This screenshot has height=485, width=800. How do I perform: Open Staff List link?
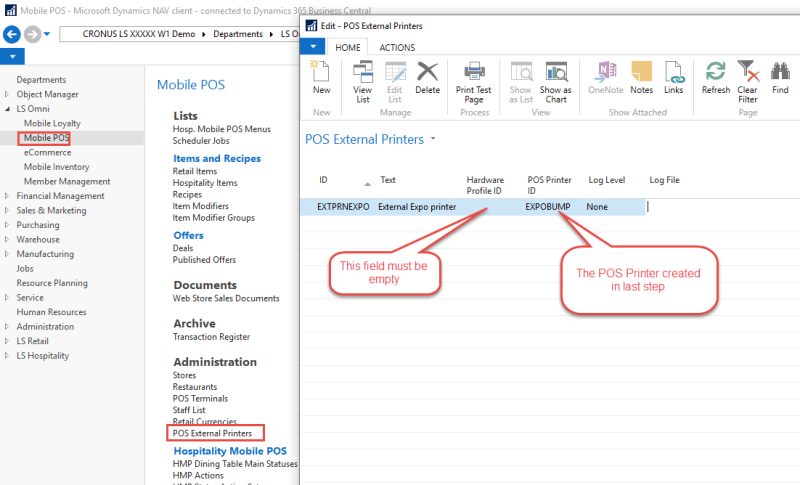click(x=189, y=410)
